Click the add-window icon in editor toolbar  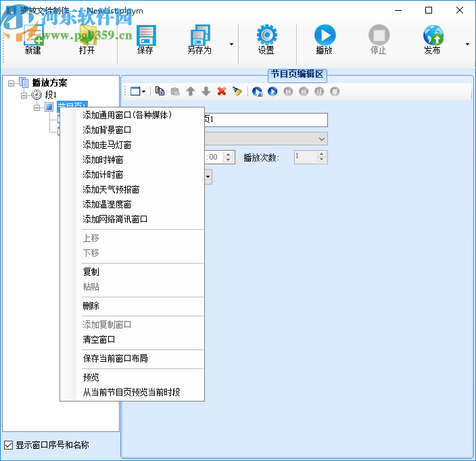135,91
